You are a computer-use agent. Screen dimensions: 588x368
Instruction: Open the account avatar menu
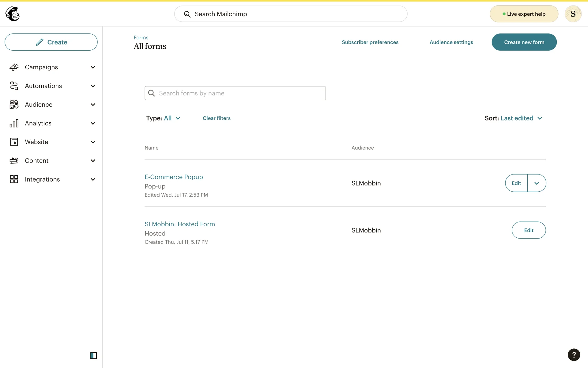click(573, 14)
